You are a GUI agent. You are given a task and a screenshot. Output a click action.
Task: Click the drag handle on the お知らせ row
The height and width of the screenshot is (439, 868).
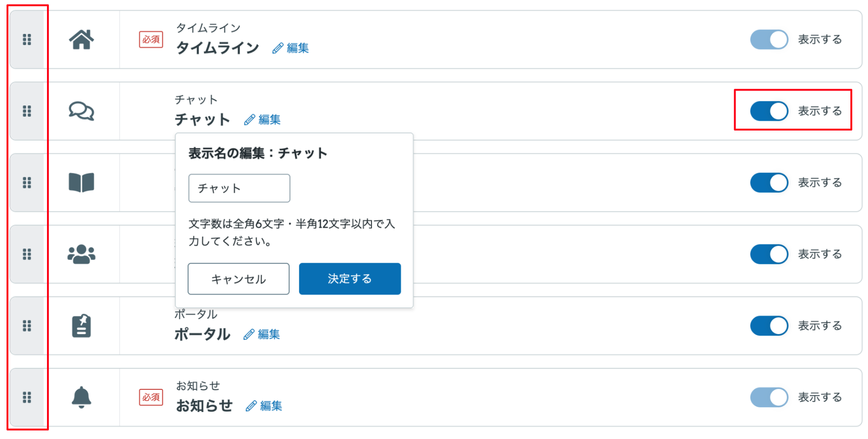click(x=27, y=397)
